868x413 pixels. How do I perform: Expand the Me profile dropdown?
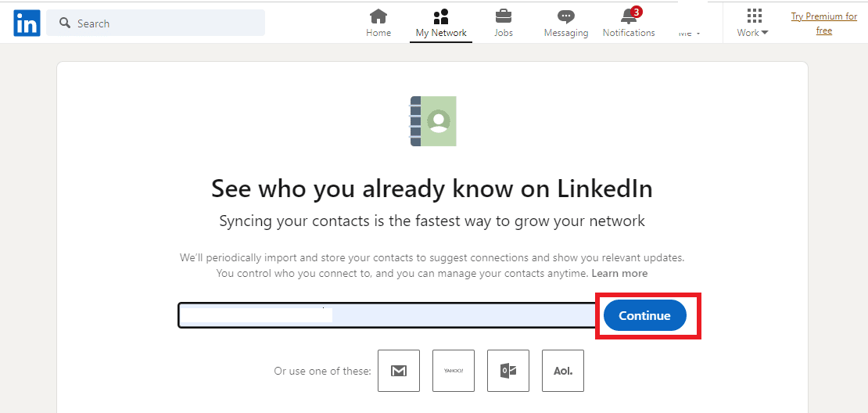point(689,33)
